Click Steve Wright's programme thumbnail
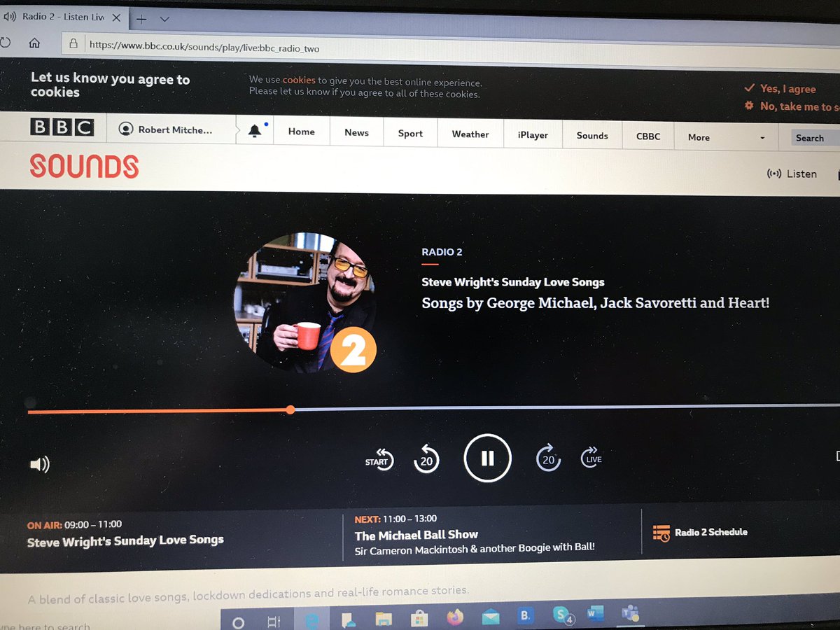 point(304,302)
